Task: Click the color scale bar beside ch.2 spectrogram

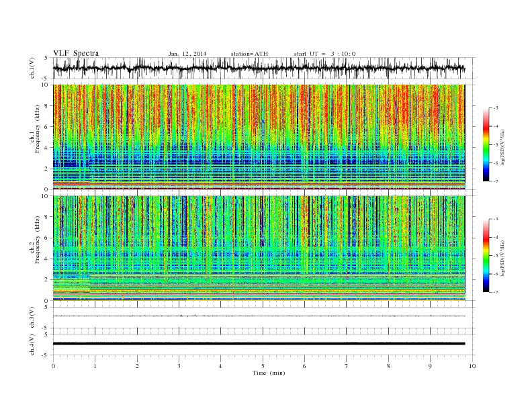Action: pos(486,255)
